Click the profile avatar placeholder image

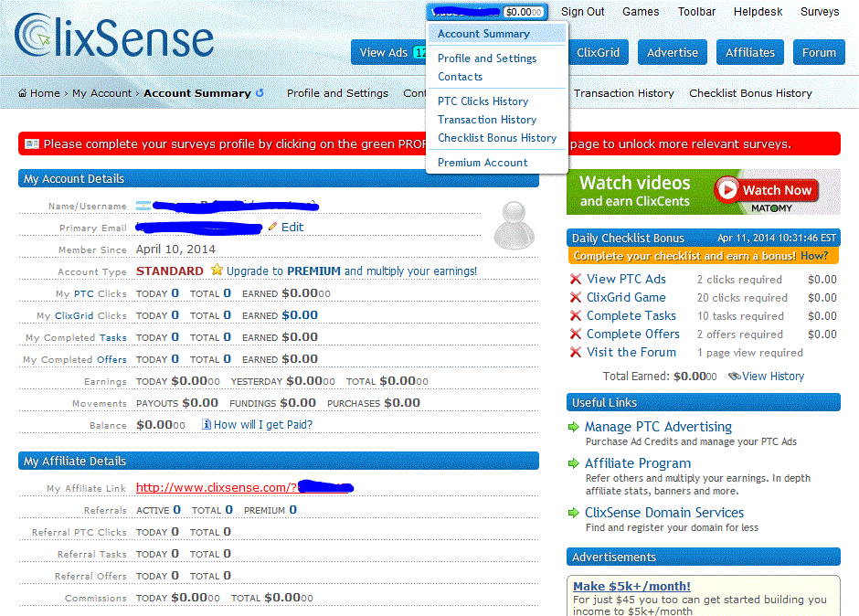tap(514, 225)
